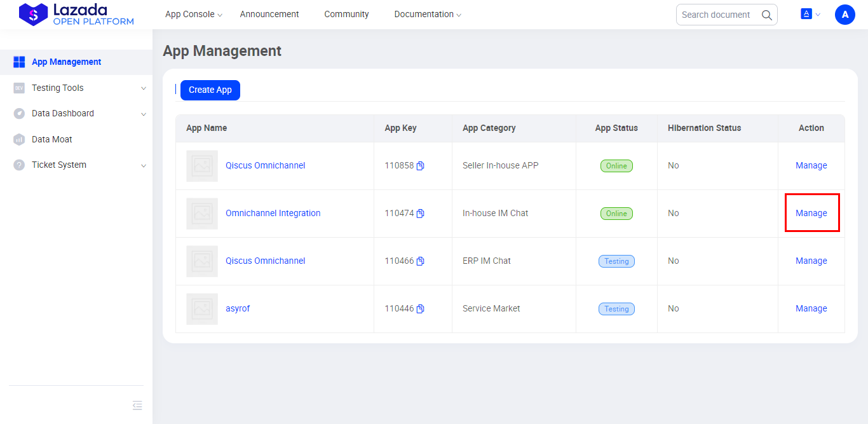Image resolution: width=868 pixels, height=424 pixels.
Task: Manage the asyrof app
Action: [x=811, y=309]
